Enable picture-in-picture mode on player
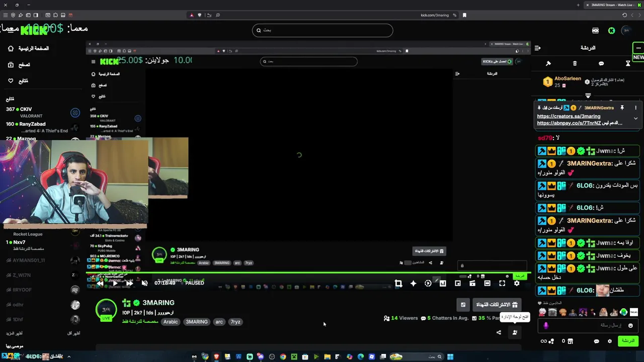Image resolution: width=644 pixels, height=362 pixels. (x=457, y=284)
